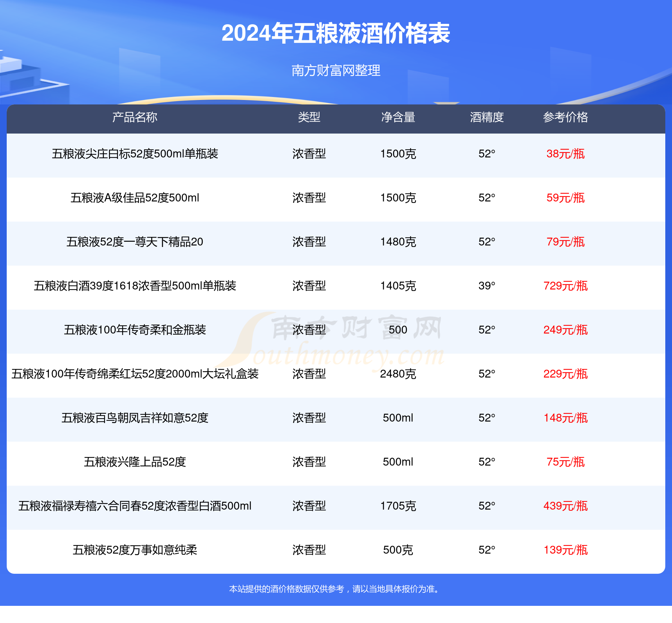
Task: Click the 参考价格 column header
Action: pos(566,117)
